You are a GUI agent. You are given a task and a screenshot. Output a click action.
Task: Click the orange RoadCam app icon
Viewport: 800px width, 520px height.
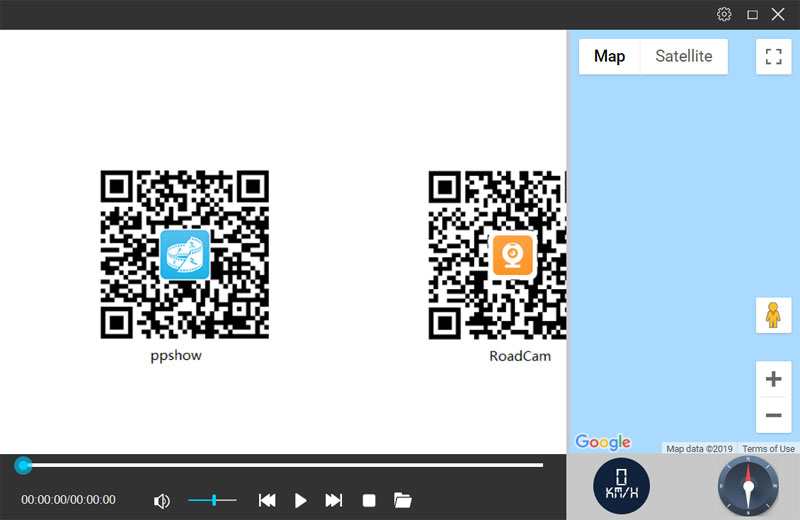point(513,255)
